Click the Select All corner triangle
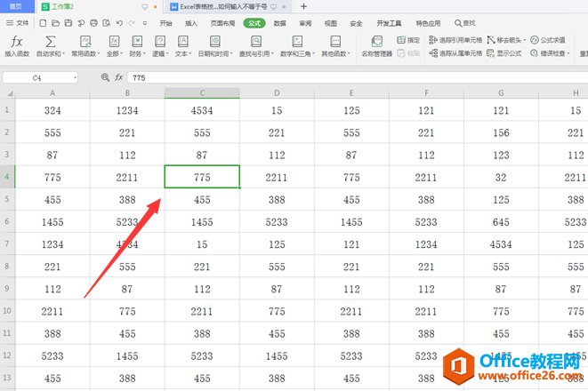 (10, 93)
